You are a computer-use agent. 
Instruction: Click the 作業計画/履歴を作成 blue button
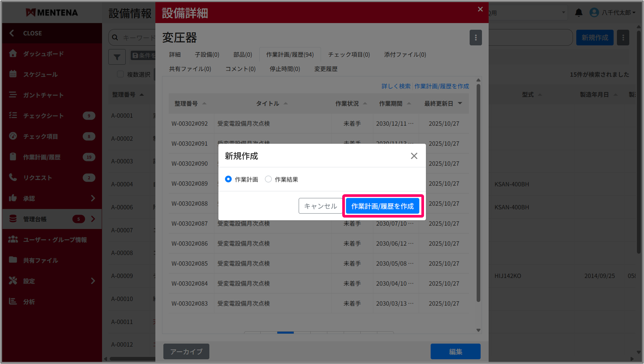point(382,206)
